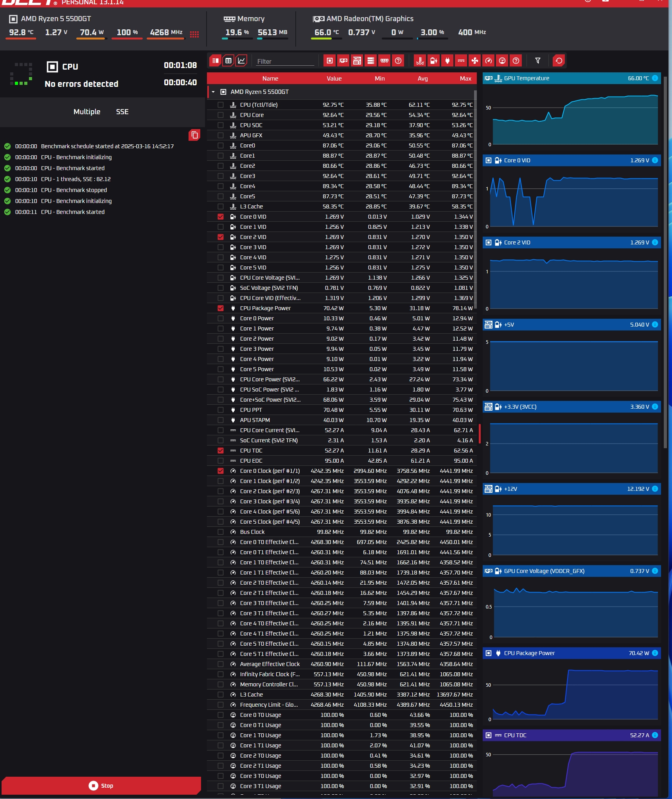
Task: Toggle other sensor types question-mark filter
Action: coord(516,61)
